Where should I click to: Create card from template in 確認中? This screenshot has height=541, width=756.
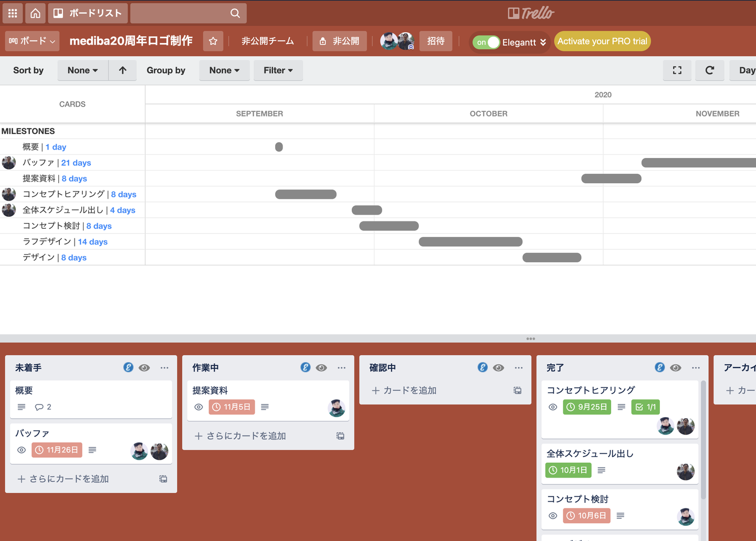point(518,390)
